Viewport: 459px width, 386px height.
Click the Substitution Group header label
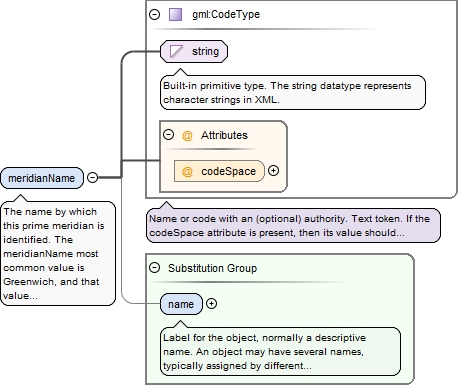[212, 268]
